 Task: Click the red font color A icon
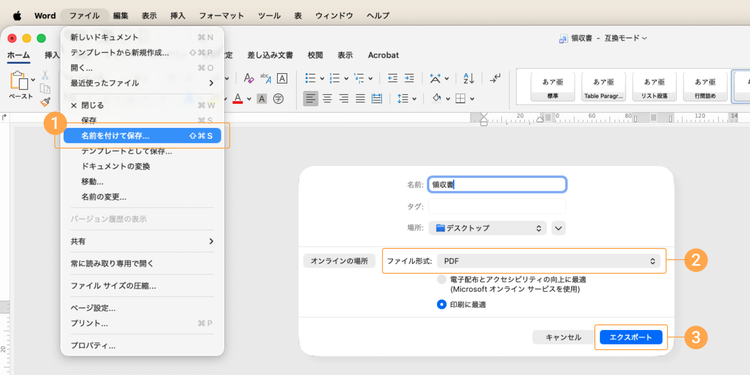(x=238, y=99)
